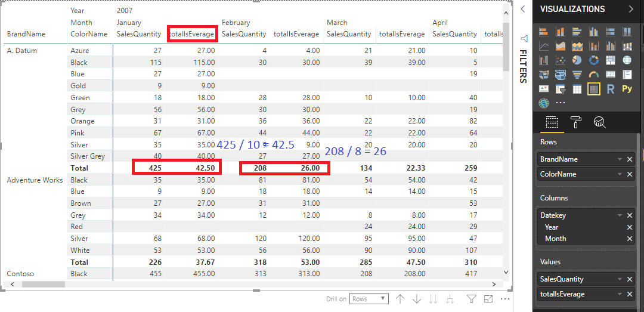Collapse the Visualizations pane chevron
This screenshot has width=644, height=312.
pos(631,9)
